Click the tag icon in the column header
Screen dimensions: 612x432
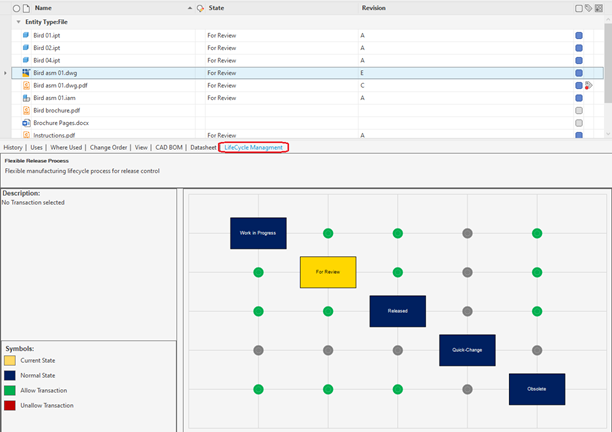click(x=589, y=8)
